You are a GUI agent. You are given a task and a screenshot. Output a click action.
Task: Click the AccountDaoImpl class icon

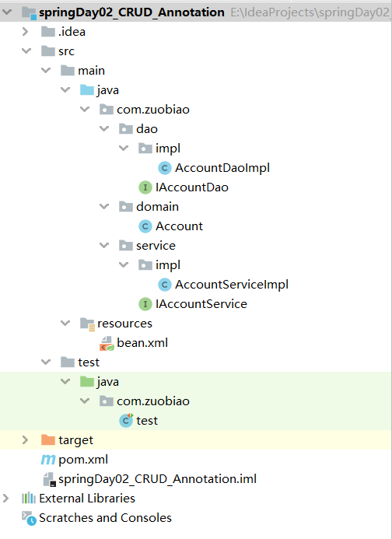point(165,168)
